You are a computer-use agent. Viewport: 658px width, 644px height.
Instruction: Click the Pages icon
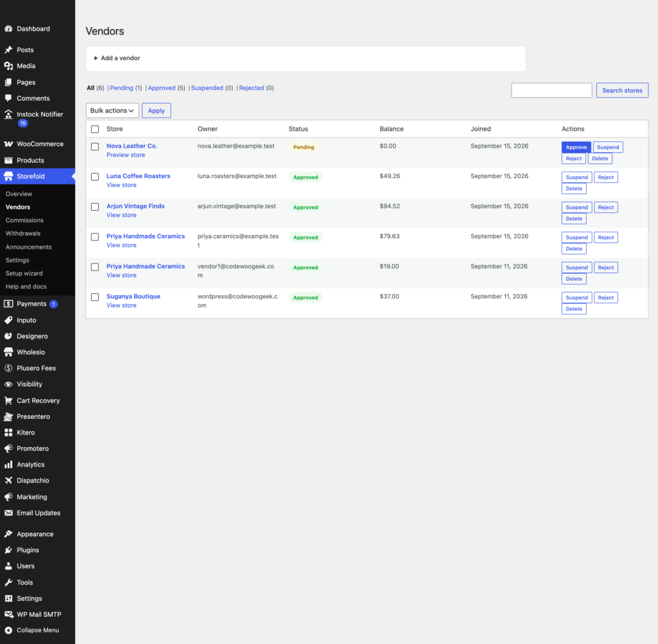pyautogui.click(x=8, y=82)
